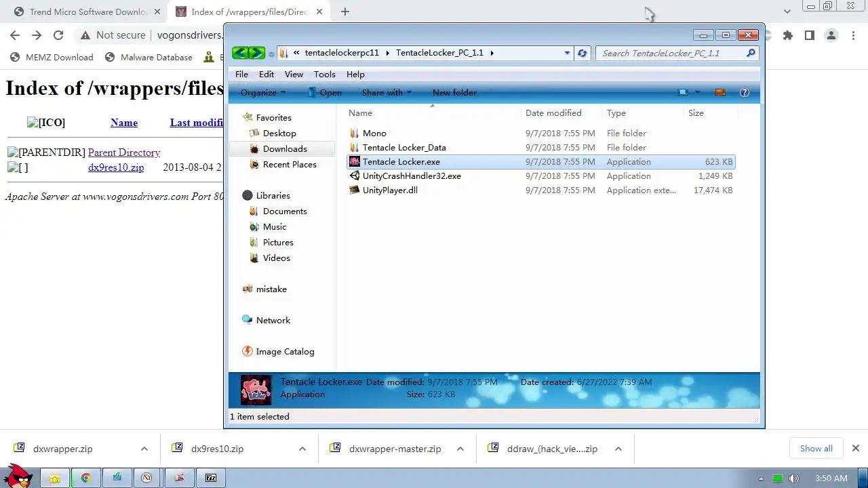Click Show all downloads button
This screenshot has height=488, width=868.
(816, 448)
